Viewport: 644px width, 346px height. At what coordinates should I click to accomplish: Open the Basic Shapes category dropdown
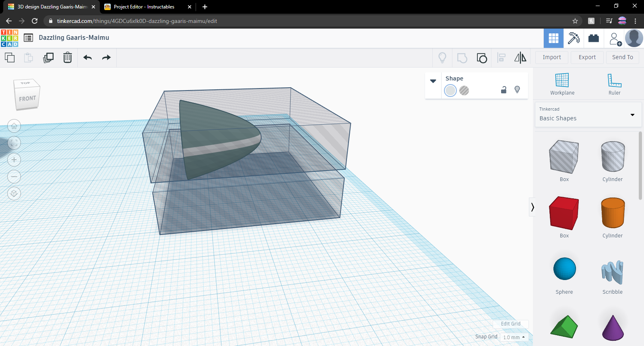point(588,115)
